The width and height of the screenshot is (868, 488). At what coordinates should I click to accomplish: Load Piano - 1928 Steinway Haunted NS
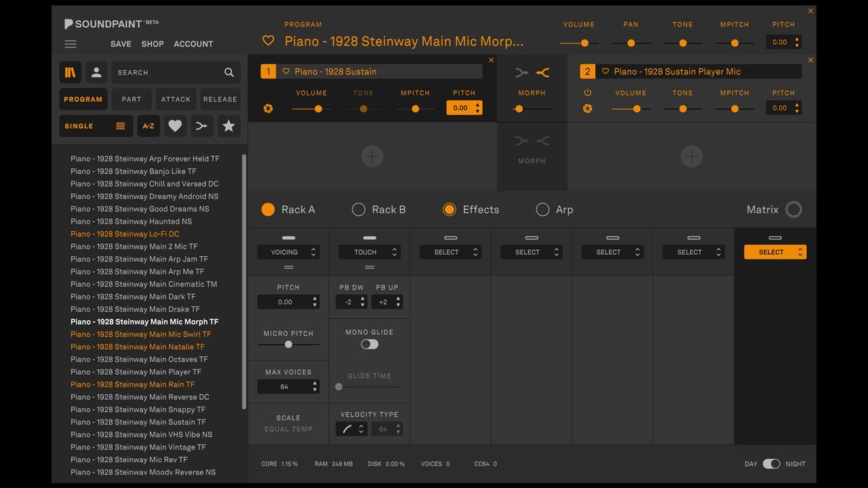pyautogui.click(x=131, y=222)
